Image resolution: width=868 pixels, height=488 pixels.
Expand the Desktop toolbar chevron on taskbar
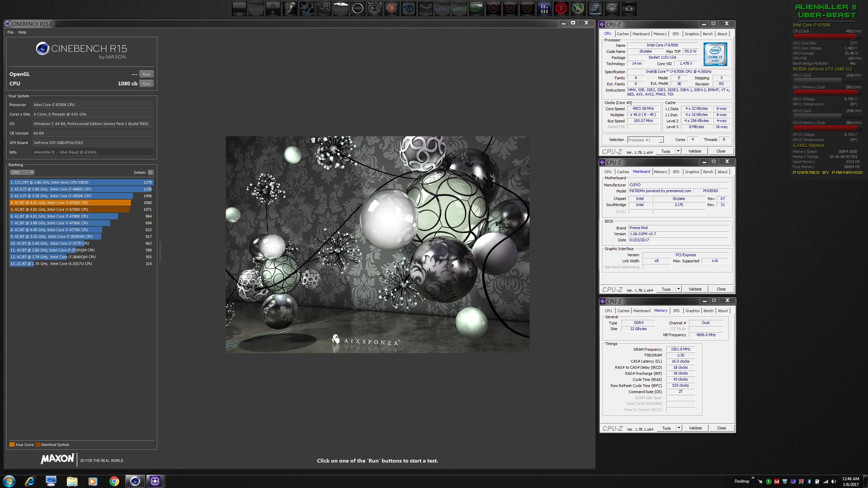pos(753,478)
